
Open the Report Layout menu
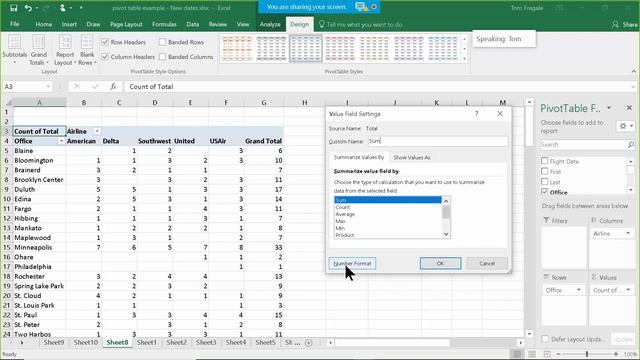(x=65, y=50)
